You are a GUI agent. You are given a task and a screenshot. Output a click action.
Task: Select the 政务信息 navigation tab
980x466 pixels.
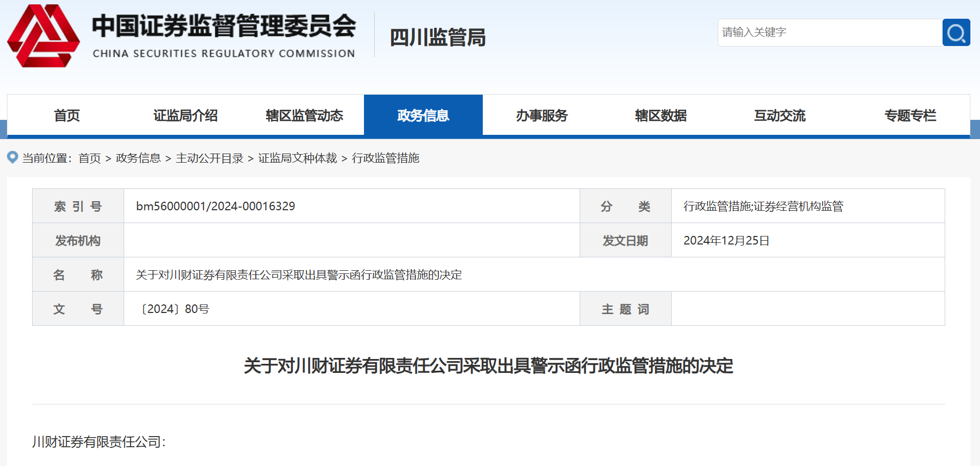click(423, 116)
